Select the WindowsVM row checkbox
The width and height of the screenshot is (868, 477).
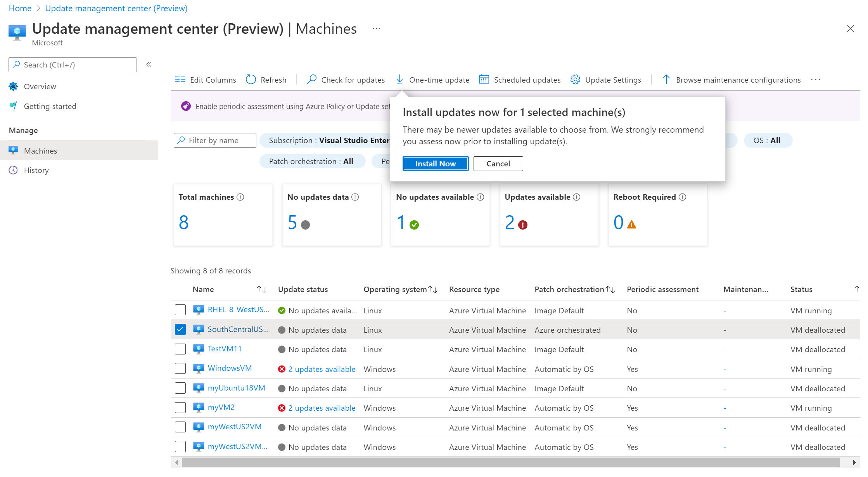click(x=180, y=368)
